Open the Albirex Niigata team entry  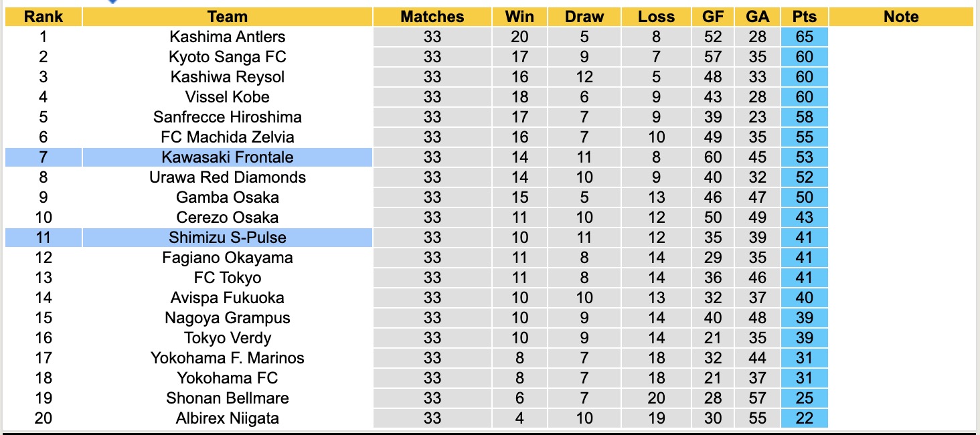(228, 418)
